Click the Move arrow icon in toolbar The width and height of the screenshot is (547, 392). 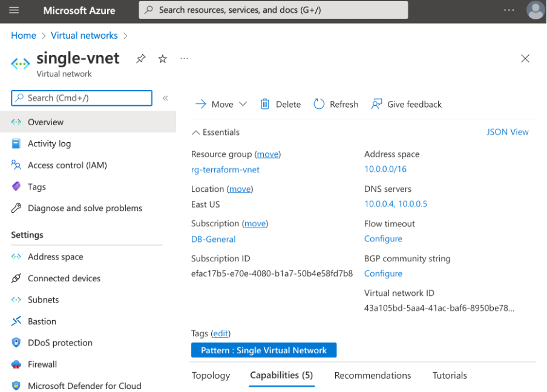coord(201,104)
